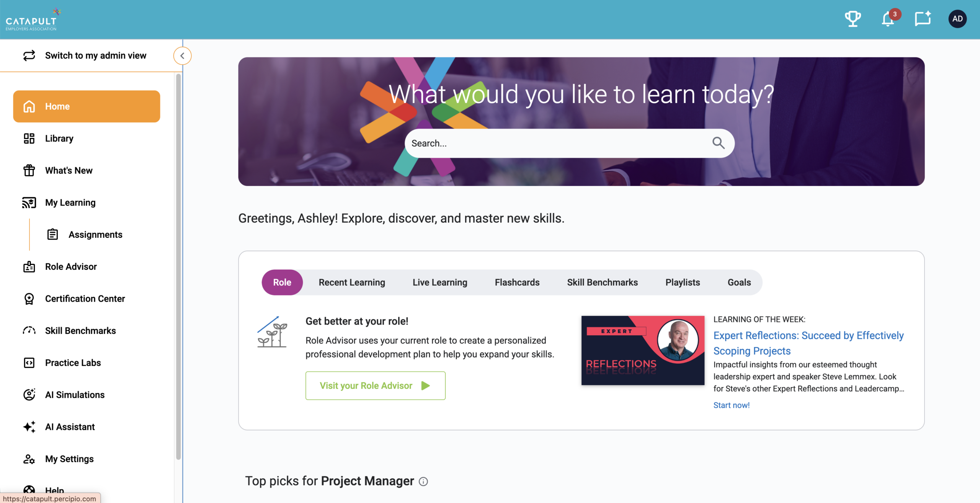Screen dimensions: 980x503
Task: Open the notifications bell
Action: (888, 19)
